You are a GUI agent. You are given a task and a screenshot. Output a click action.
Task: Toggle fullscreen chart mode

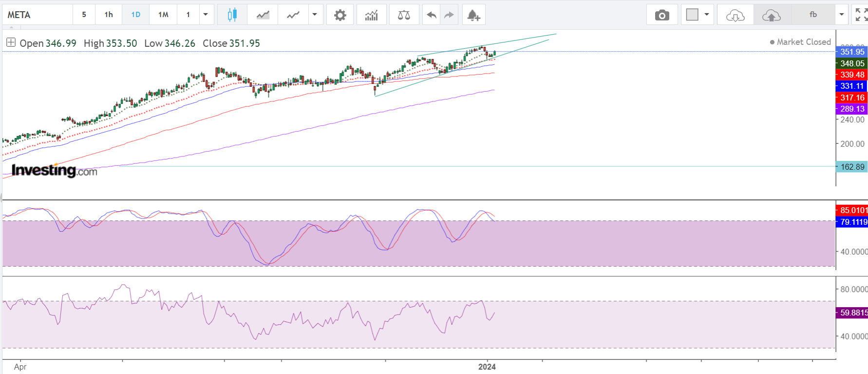tap(861, 15)
